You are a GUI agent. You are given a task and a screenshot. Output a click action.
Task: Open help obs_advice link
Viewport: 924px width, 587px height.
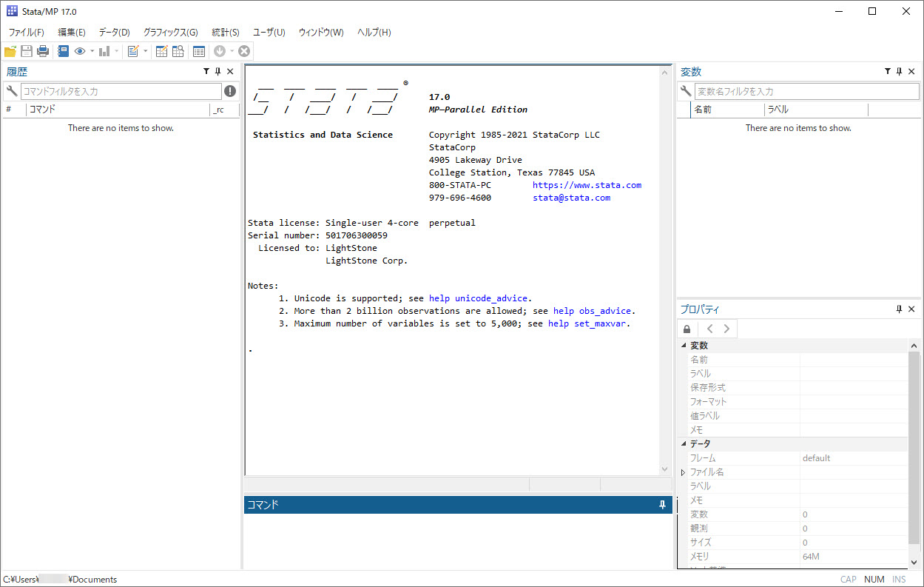tap(592, 311)
